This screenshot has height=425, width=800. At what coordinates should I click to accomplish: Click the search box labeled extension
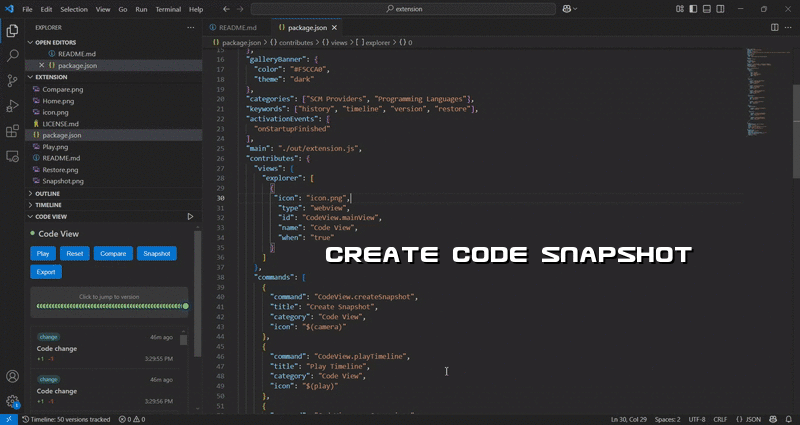click(x=403, y=9)
